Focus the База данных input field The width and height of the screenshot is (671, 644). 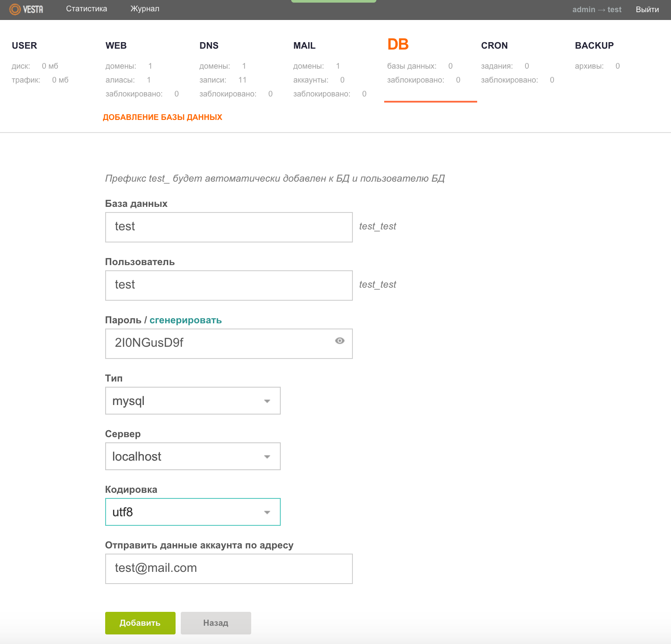pyautogui.click(x=229, y=227)
